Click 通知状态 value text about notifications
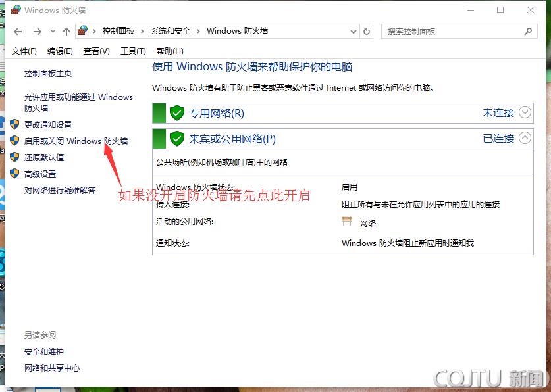 pos(407,243)
